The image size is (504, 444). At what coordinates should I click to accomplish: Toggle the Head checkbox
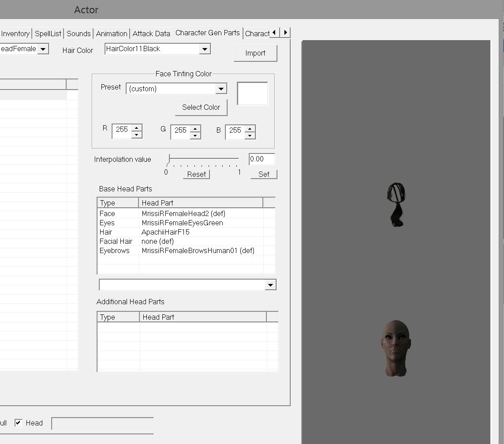point(19,423)
